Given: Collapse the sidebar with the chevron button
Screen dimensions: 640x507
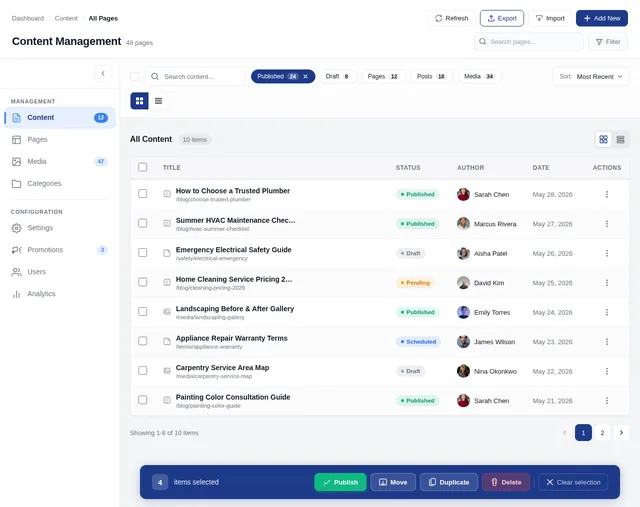Looking at the screenshot, I should [x=103, y=73].
